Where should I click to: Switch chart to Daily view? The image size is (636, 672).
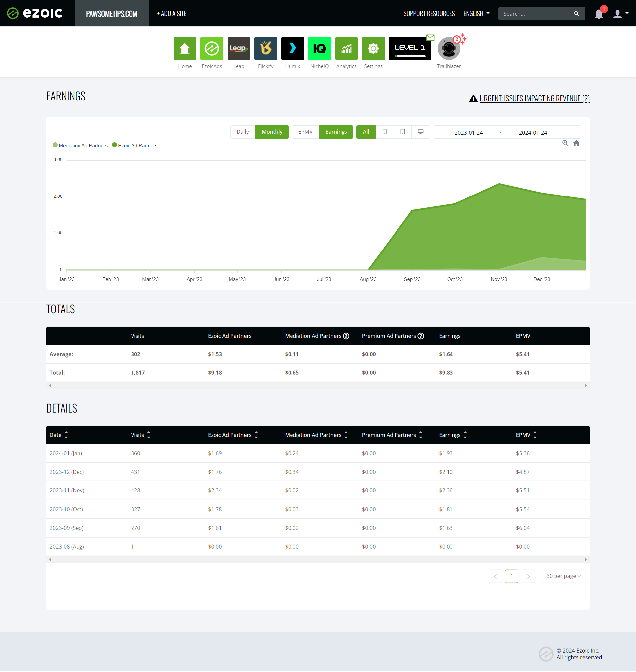[x=243, y=132]
